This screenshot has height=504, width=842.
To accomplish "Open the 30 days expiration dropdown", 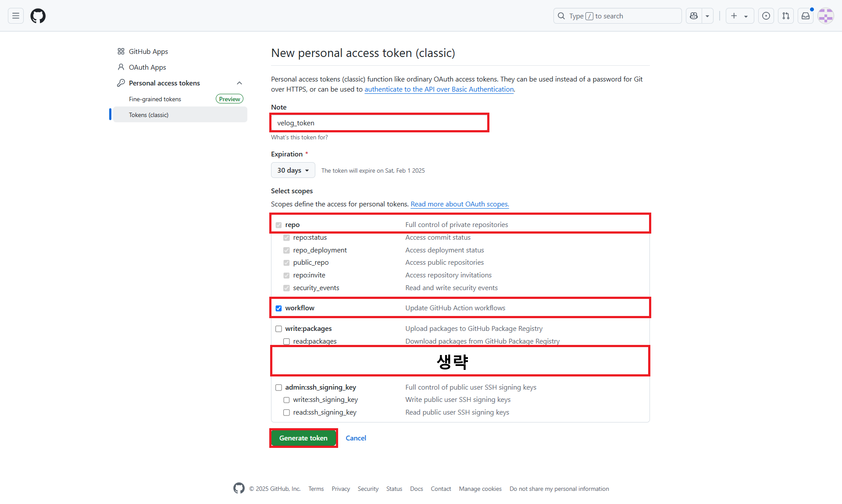I will [x=293, y=170].
